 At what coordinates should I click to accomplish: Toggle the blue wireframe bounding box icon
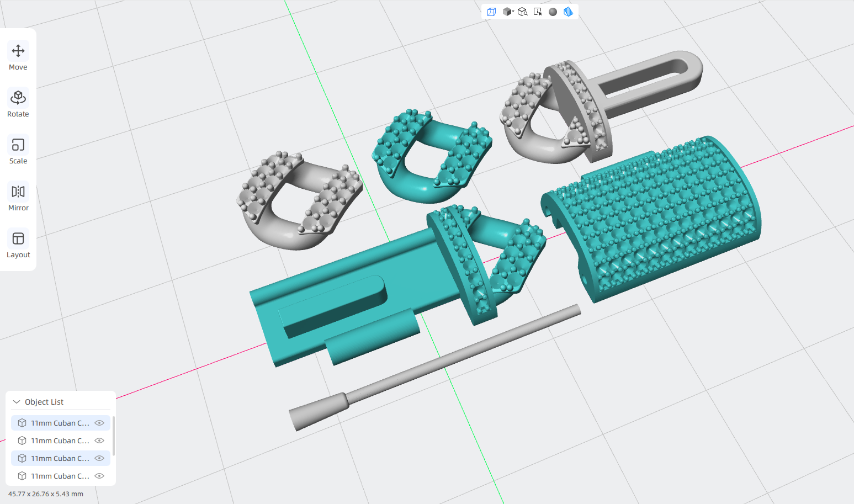491,12
